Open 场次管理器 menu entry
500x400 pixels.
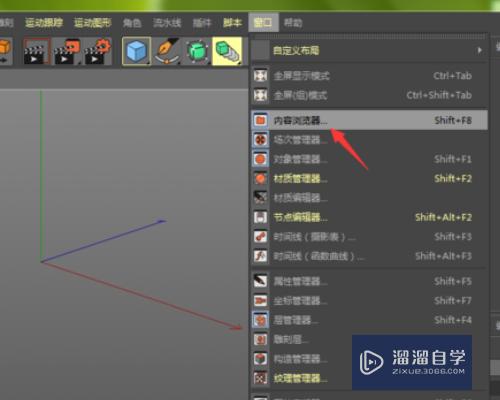pyautogui.click(x=369, y=139)
